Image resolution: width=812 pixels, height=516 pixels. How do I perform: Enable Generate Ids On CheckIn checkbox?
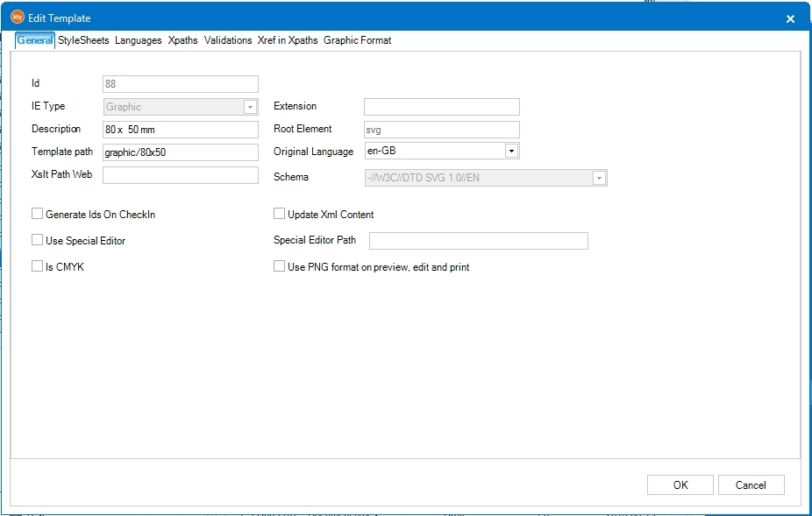click(38, 214)
